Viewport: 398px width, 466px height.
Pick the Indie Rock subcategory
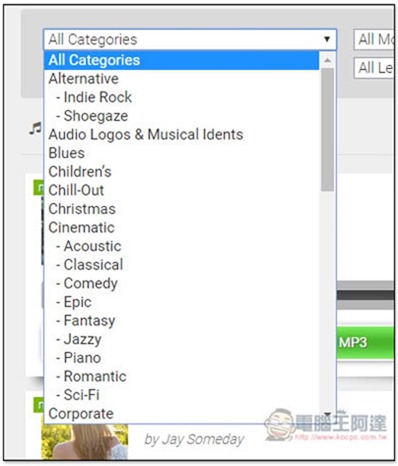click(182, 98)
